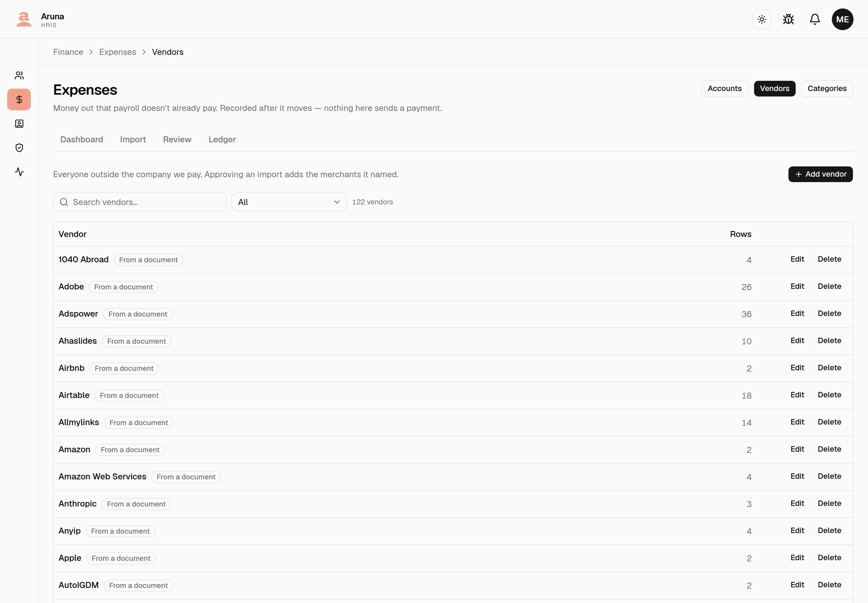The height and width of the screenshot is (603, 868).
Task: Delete the Anyip vendor
Action: pos(829,530)
